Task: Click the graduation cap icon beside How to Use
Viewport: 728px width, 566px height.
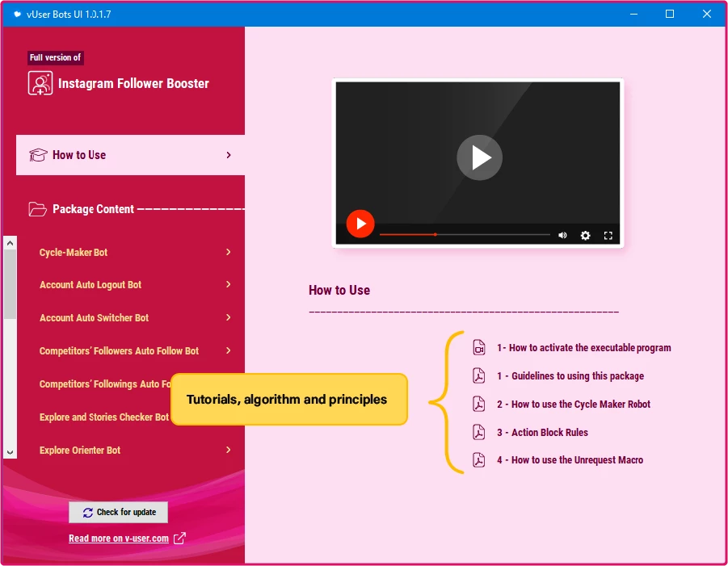Action: click(38, 155)
